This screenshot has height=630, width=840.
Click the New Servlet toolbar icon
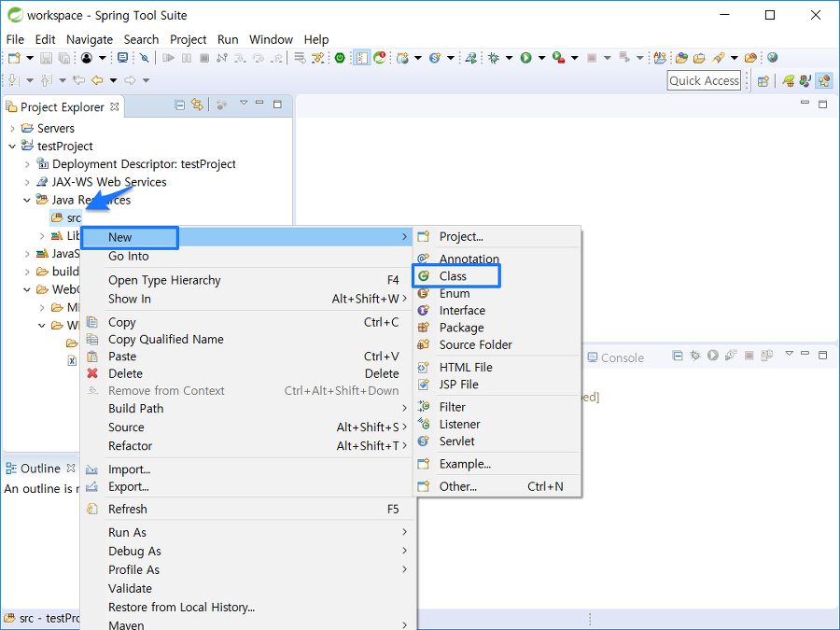tap(434, 58)
